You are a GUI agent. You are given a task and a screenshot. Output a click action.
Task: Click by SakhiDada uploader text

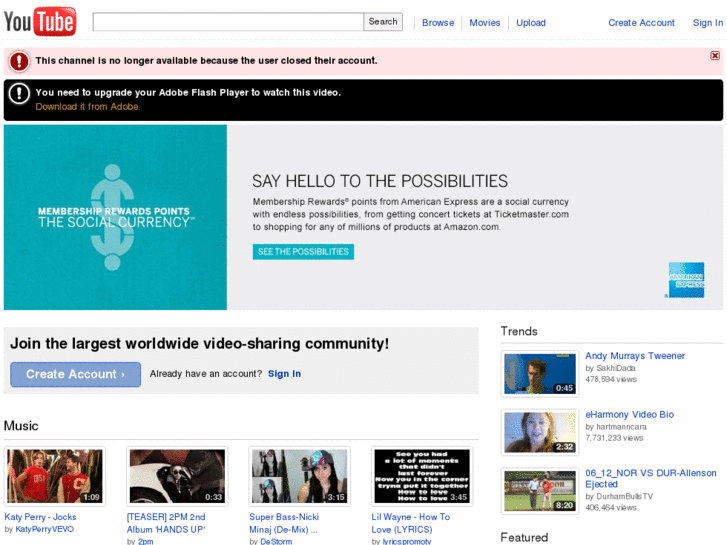(610, 368)
